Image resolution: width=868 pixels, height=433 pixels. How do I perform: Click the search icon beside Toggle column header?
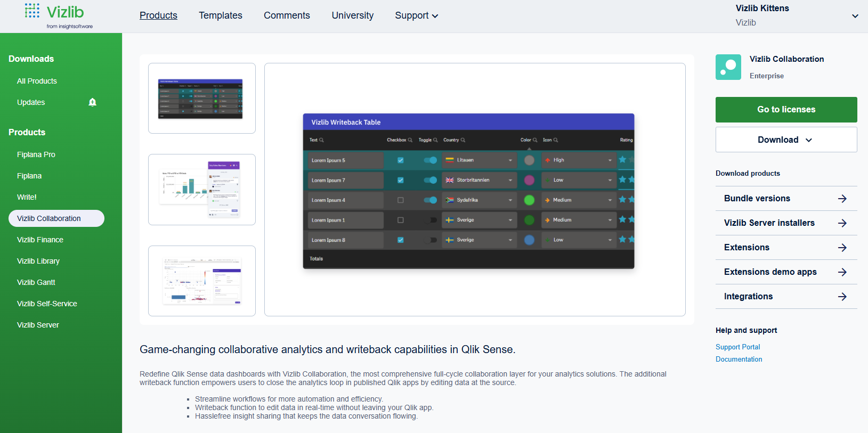pos(435,140)
